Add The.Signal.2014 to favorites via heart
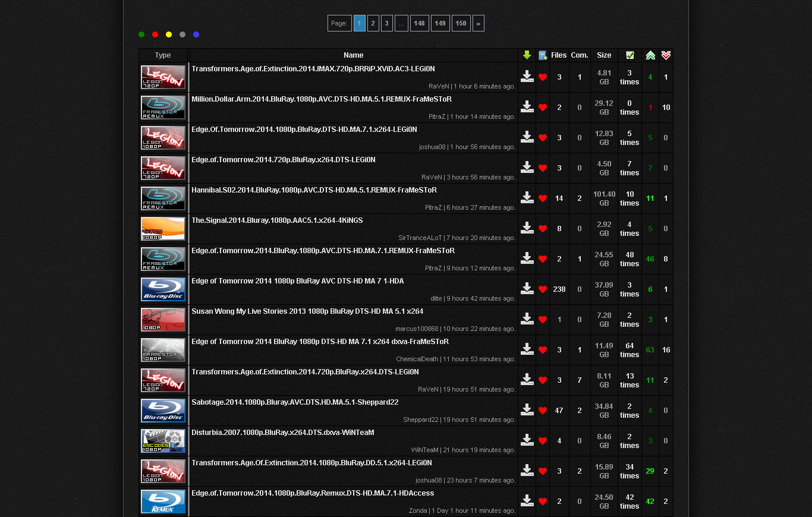Screen dimensions: 812x517 coord(543,229)
